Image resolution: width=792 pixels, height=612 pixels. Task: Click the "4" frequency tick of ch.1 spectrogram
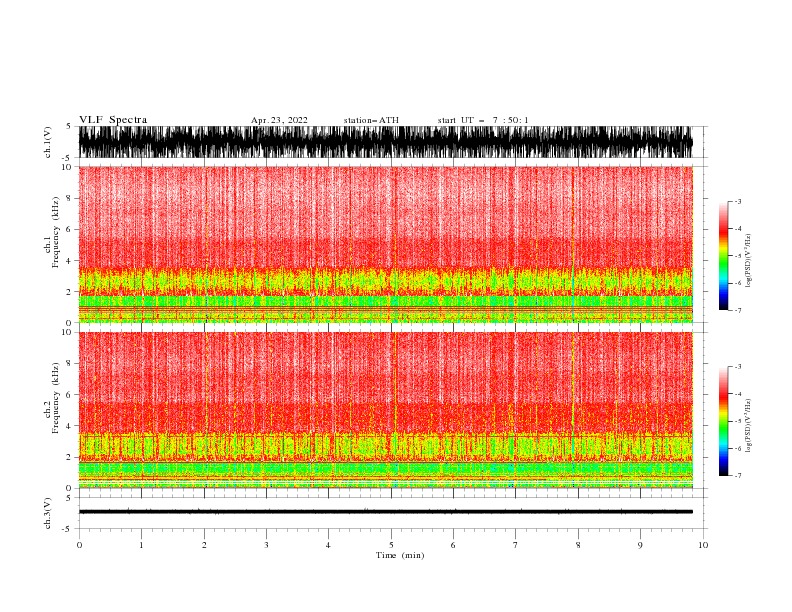coord(70,261)
